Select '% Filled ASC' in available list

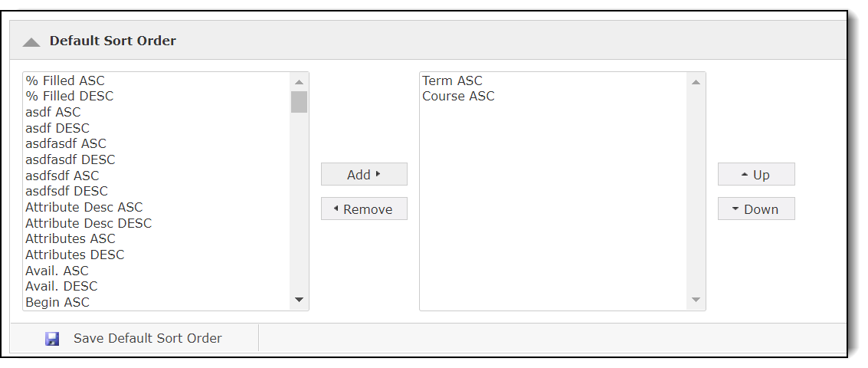click(65, 80)
